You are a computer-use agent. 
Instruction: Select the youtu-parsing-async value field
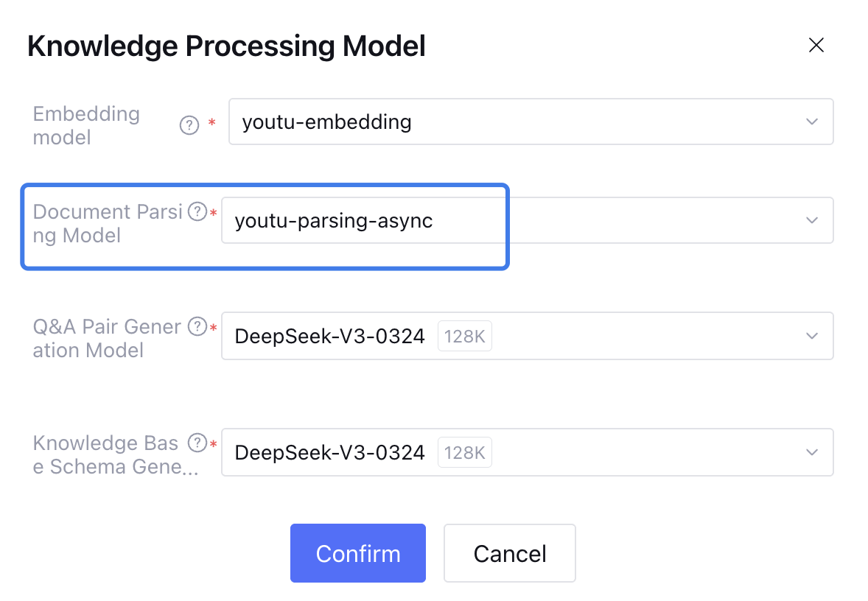click(x=334, y=220)
